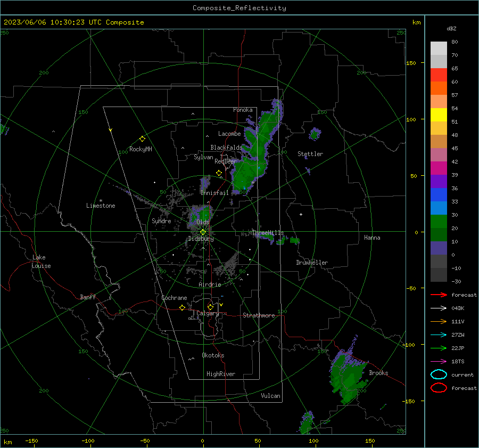This screenshot has height=448, width=479.
Task: Click the yellow diamond marker near RedDeer
Action: coord(219,173)
